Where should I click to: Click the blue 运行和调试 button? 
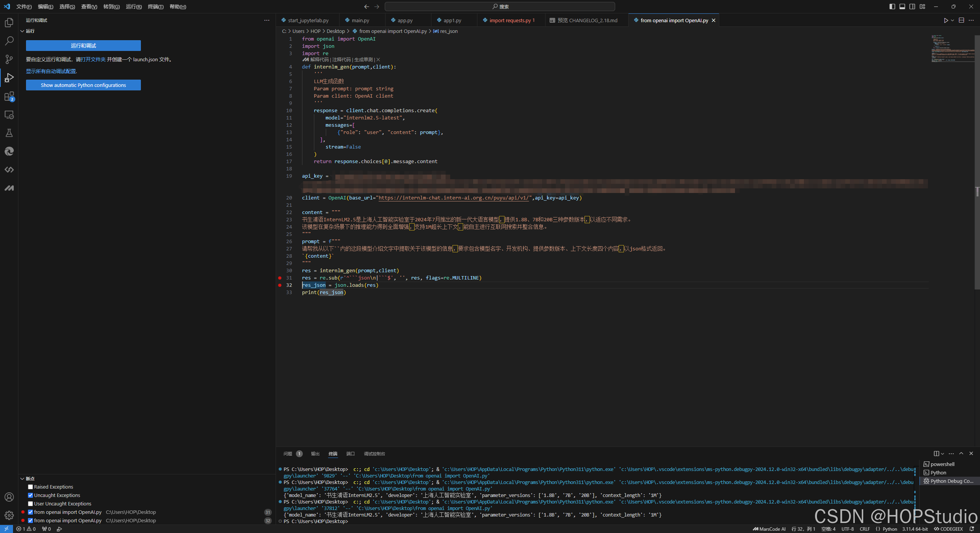83,46
